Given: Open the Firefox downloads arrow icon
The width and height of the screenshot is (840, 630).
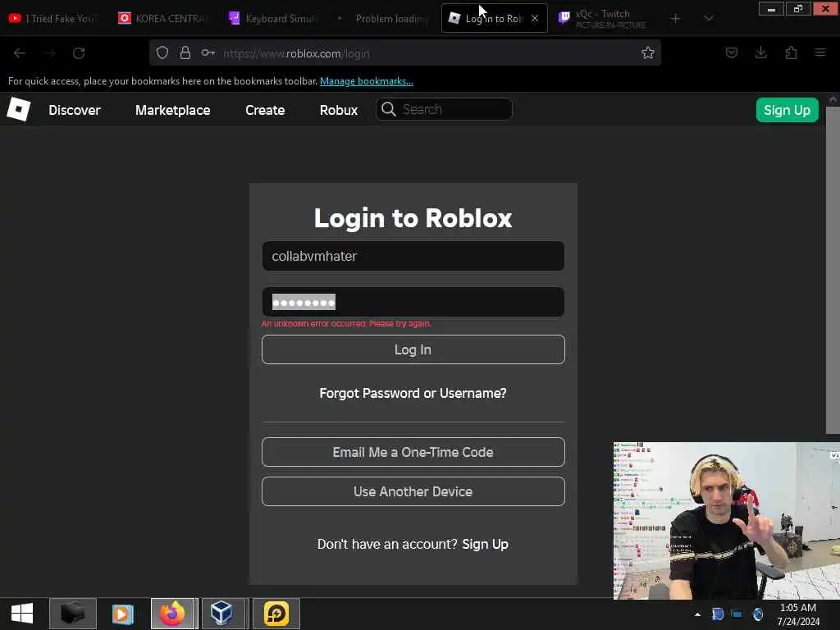Looking at the screenshot, I should coord(761,52).
